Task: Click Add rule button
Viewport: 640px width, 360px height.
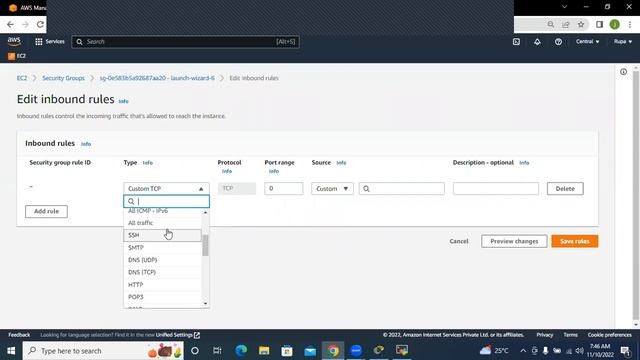Action: click(x=46, y=211)
